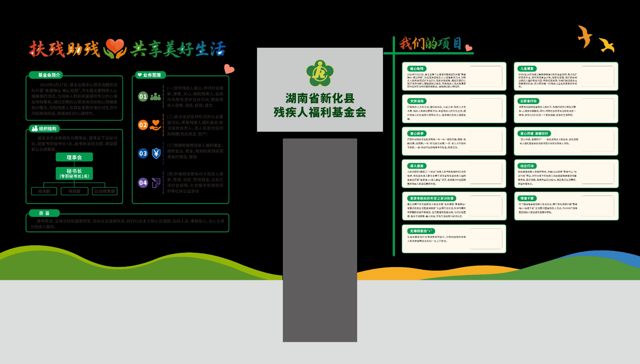Click the paragraph starting 遵守宪法、法律法规

[x=127, y=224]
